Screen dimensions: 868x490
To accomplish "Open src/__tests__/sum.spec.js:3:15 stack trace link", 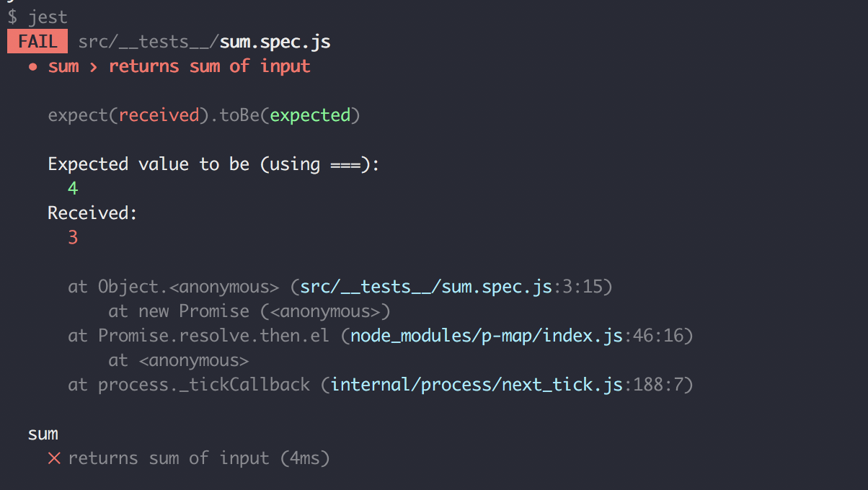I will tap(454, 288).
